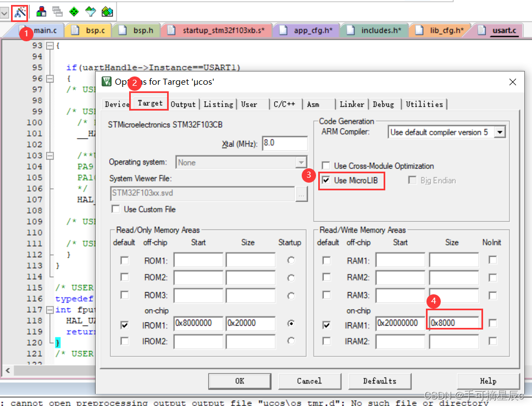The height and width of the screenshot is (406, 532).
Task: Open the target selection dropdown arrow in toolbar
Action: (x=4, y=13)
